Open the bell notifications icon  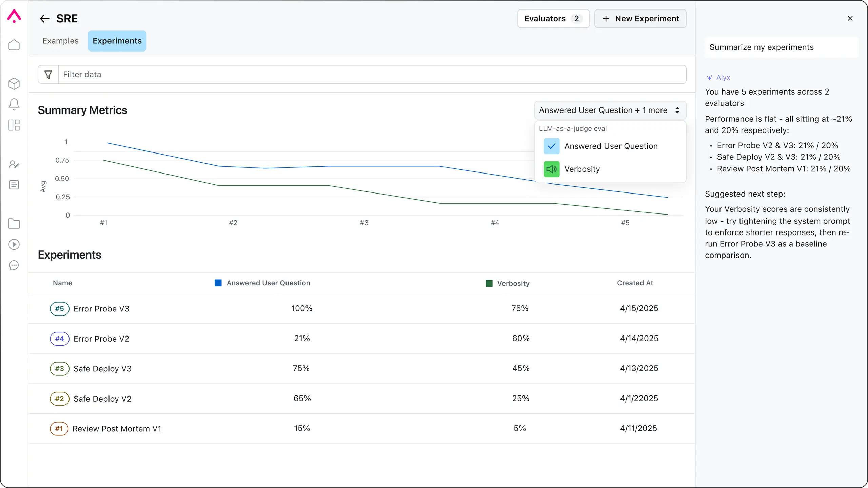14,104
